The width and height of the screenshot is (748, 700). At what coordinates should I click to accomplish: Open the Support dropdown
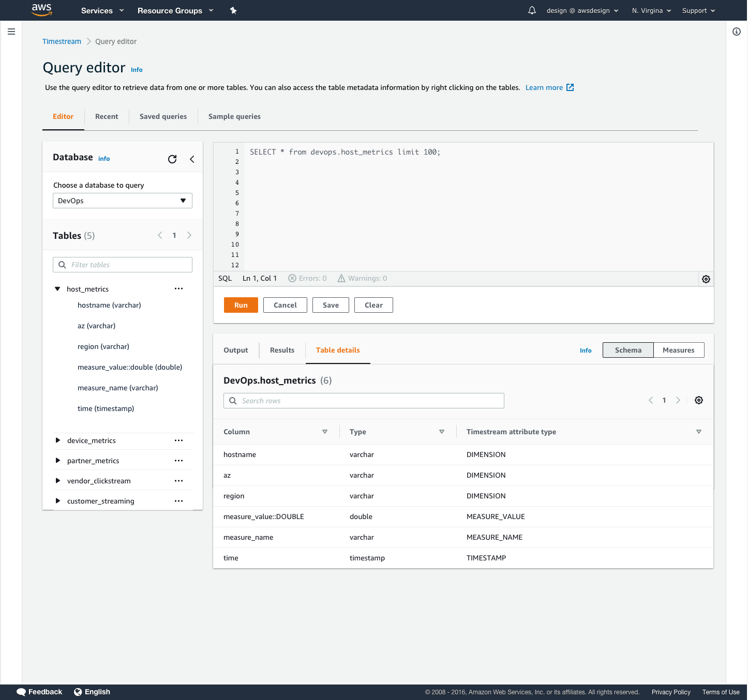[x=698, y=10]
